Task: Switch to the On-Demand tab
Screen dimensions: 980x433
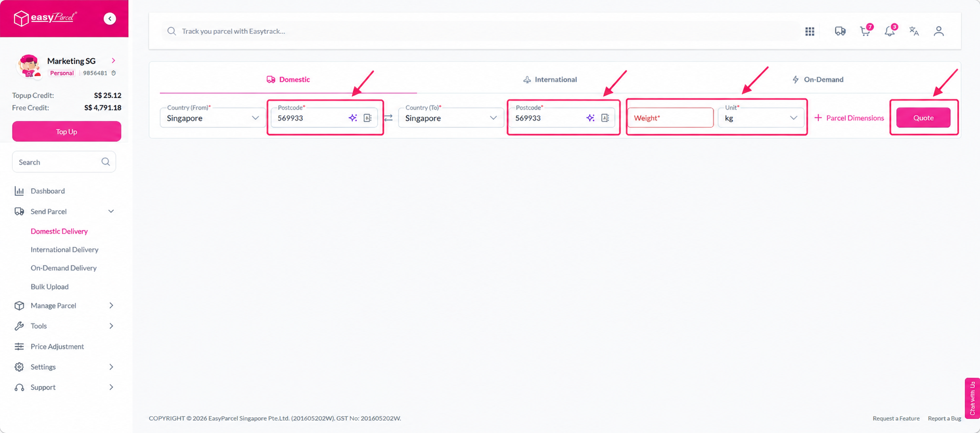Action: [817, 79]
